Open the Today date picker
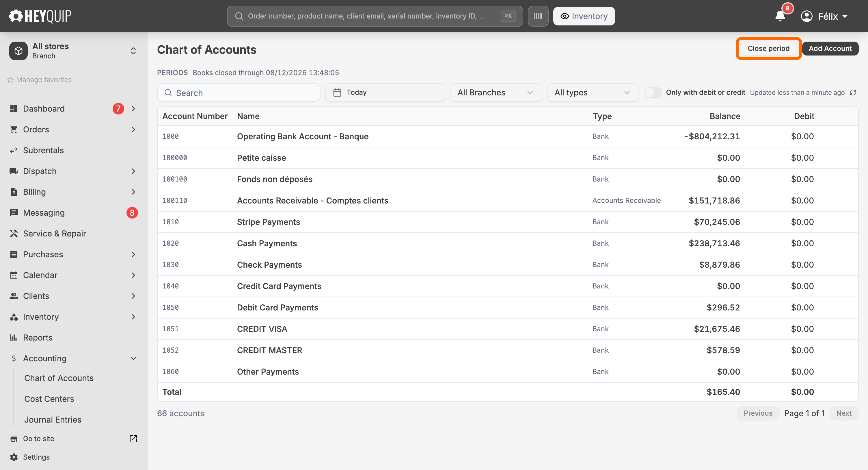868x470 pixels. click(385, 92)
